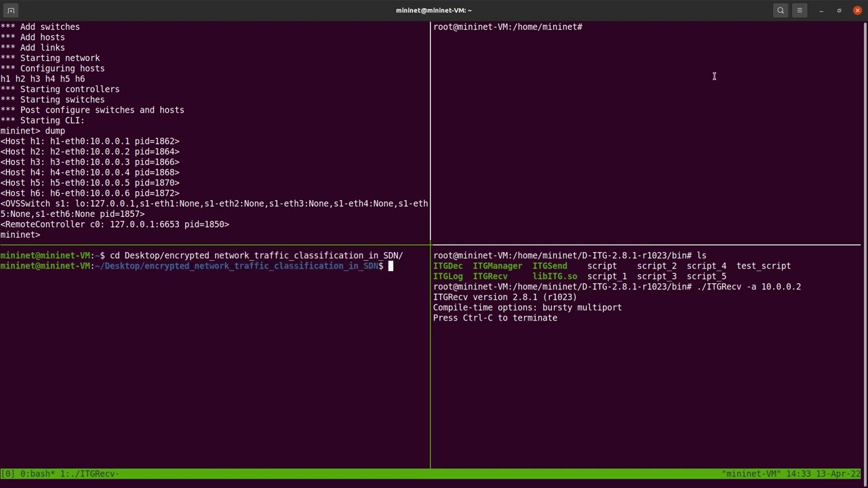Click 'ITGSend' in the ls output
Viewport: 868px width, 488px height.
tap(550, 266)
